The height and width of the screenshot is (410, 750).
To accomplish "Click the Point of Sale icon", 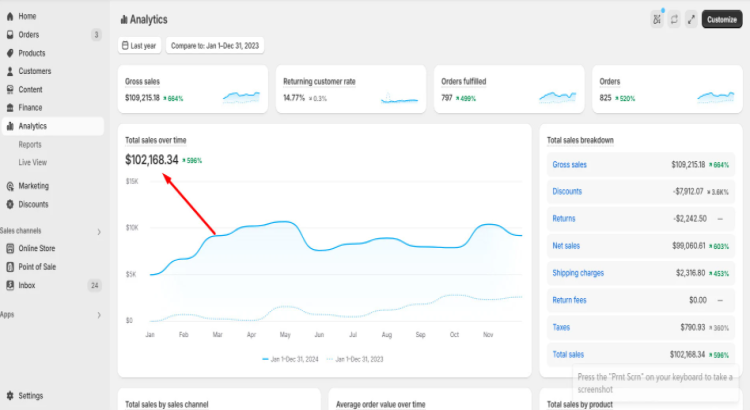I will [x=10, y=267].
